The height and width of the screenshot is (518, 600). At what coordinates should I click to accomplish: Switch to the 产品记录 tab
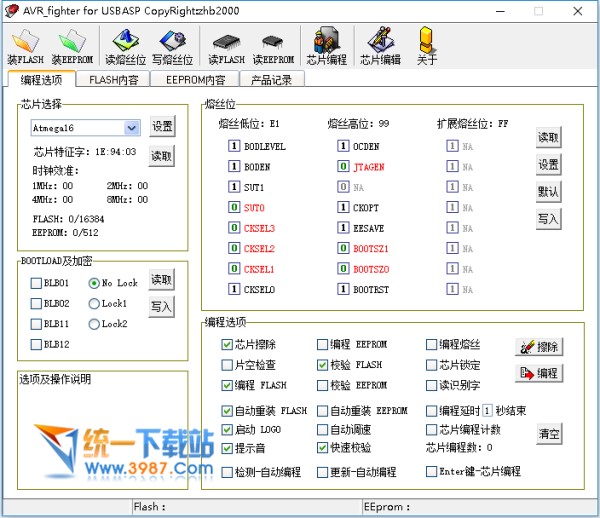[x=271, y=79]
